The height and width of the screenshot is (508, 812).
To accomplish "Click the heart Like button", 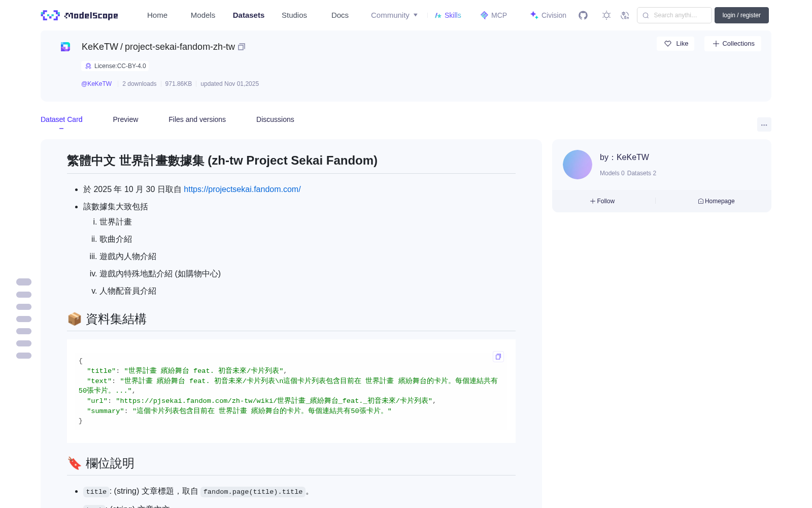I will pos(675,44).
